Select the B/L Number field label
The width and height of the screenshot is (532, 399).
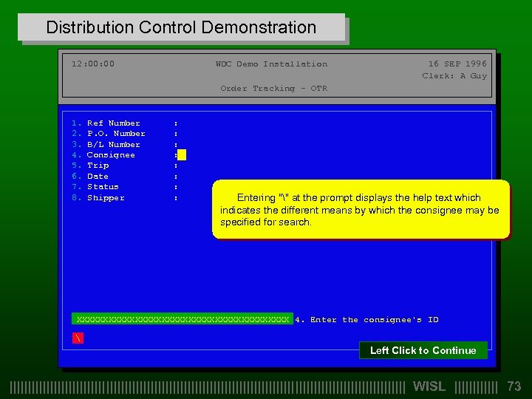(x=113, y=145)
